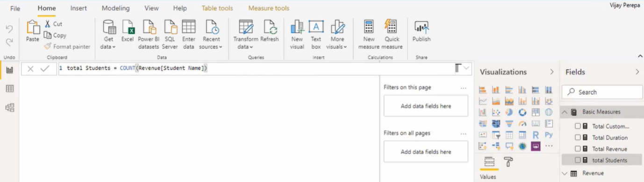The height and width of the screenshot is (182, 644).
Task: Select the Q&A visual
Action: (x=509, y=146)
